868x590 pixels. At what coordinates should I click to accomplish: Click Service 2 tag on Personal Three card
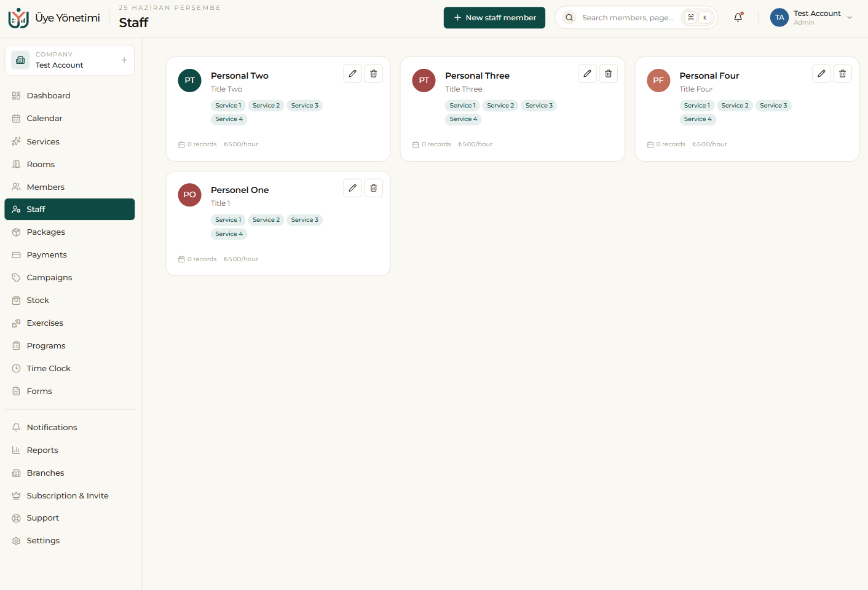click(x=500, y=106)
